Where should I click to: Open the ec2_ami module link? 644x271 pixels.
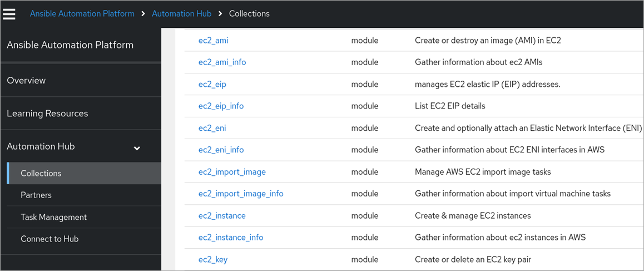(213, 41)
